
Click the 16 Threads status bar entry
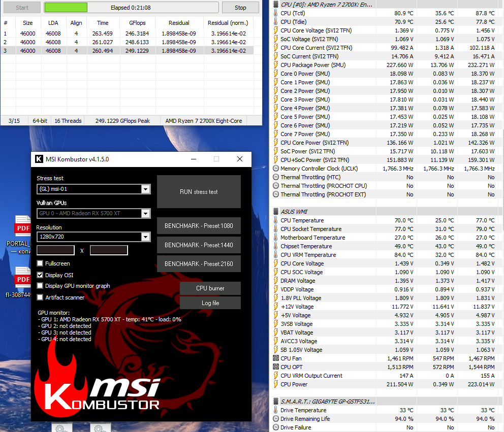click(x=68, y=121)
